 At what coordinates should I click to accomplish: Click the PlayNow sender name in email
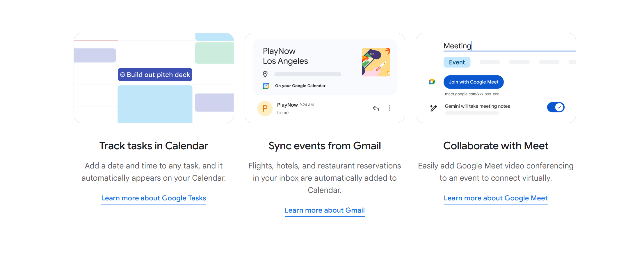[287, 105]
